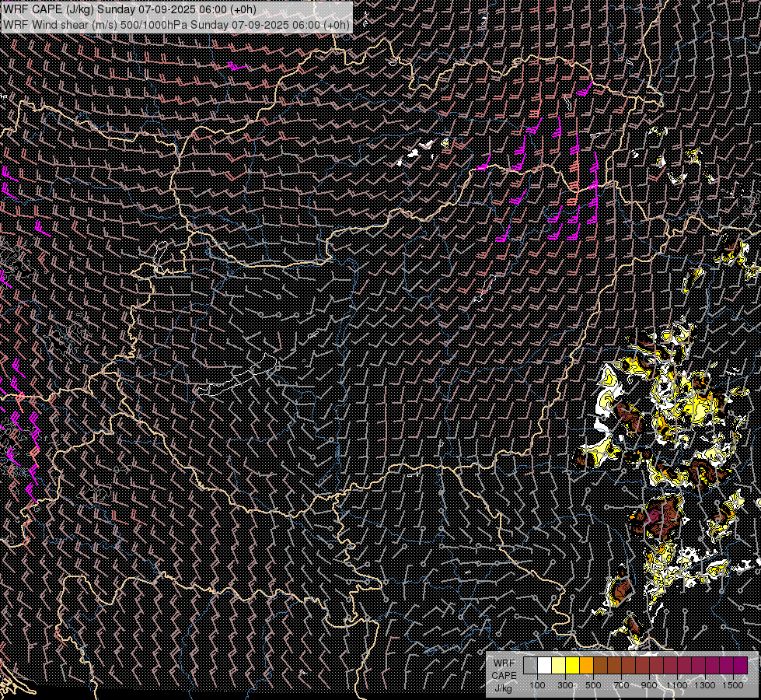
Task: Click the legend value 500
Action: [593, 685]
